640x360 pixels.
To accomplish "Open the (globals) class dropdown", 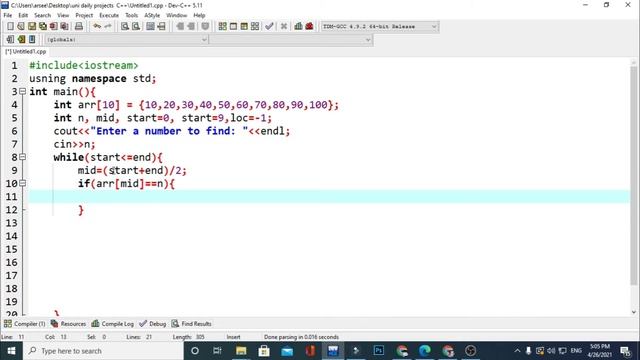I will pyautogui.click(x=127, y=40).
